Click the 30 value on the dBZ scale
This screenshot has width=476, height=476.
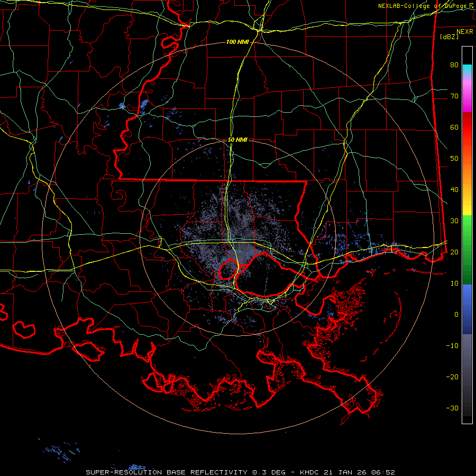coord(454,221)
